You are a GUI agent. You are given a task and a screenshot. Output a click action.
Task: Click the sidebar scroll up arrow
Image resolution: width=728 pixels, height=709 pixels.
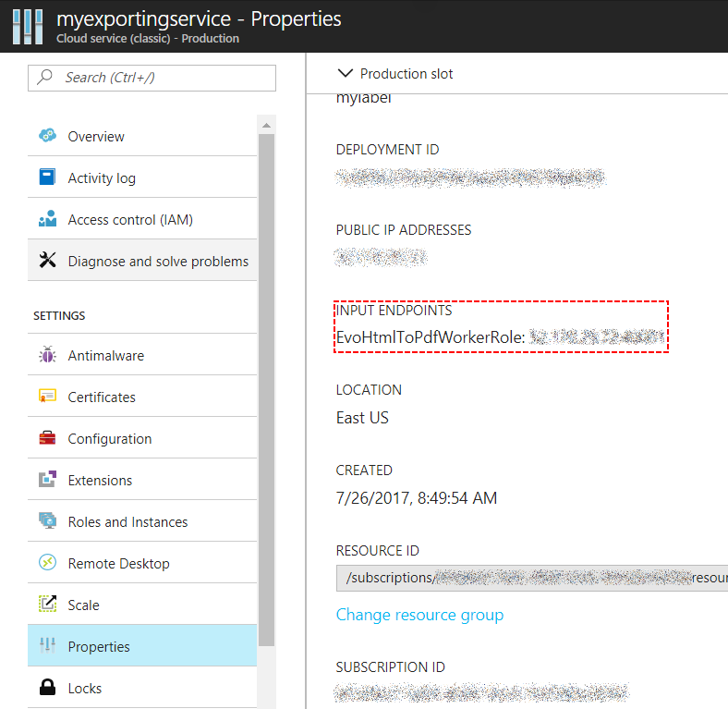266,126
